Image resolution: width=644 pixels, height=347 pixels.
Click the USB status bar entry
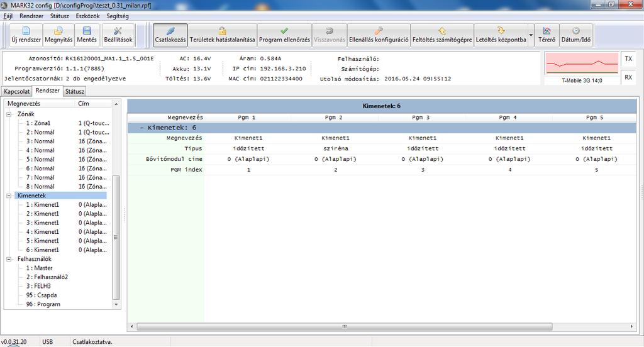click(47, 342)
